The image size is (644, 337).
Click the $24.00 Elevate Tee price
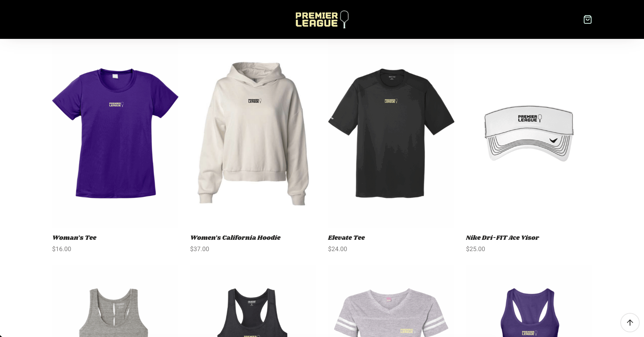pyautogui.click(x=337, y=249)
